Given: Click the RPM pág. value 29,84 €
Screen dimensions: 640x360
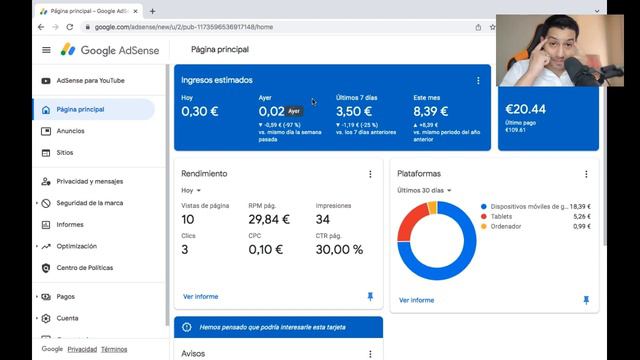Looking at the screenshot, I should coord(269,220).
